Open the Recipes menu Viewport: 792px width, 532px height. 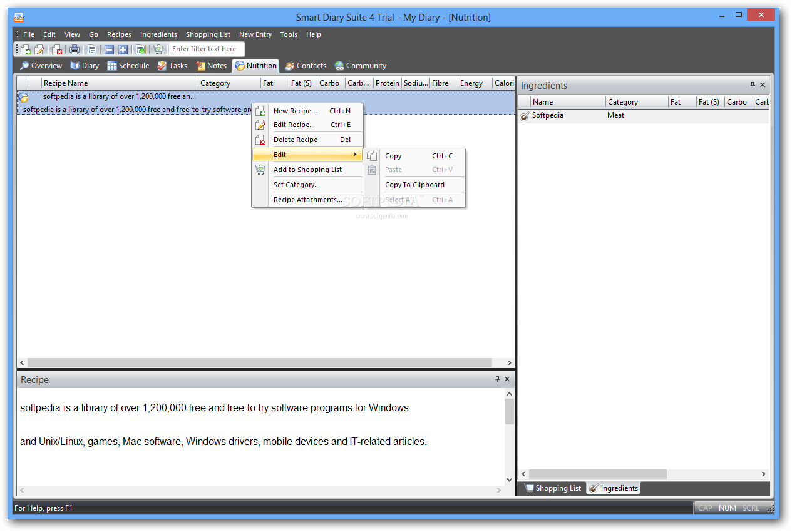(119, 34)
